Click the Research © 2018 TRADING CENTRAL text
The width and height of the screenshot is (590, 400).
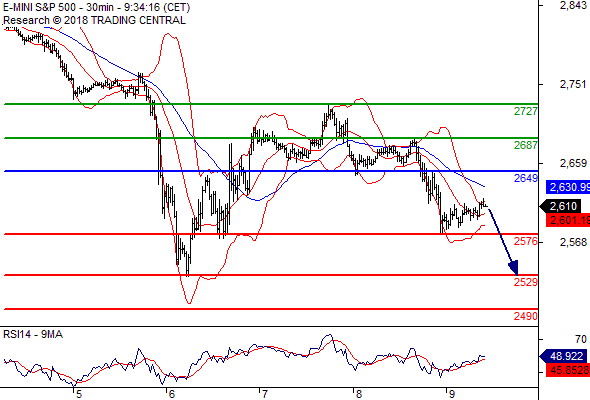pyautogui.click(x=94, y=20)
